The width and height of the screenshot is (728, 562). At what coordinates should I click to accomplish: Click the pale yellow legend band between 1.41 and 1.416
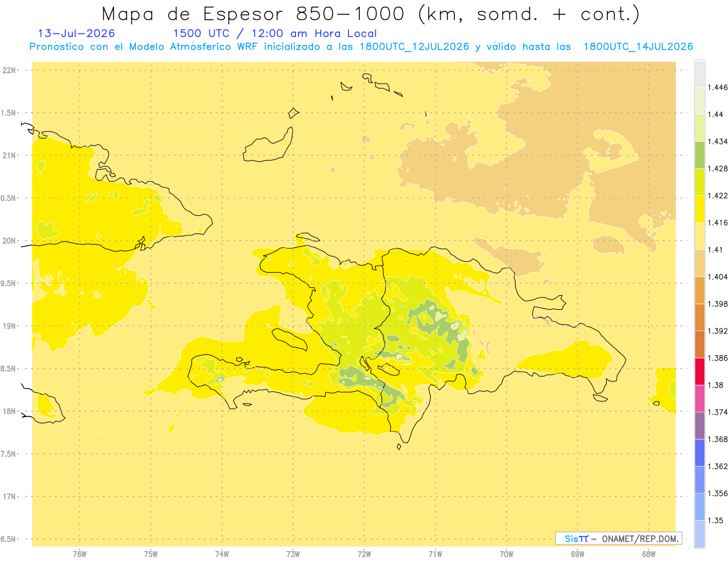coord(699,236)
